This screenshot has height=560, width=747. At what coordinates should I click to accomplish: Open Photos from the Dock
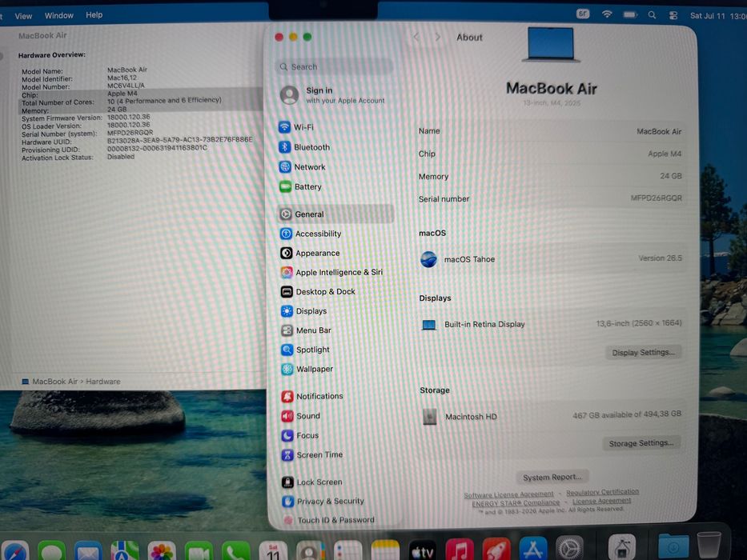[x=162, y=551]
